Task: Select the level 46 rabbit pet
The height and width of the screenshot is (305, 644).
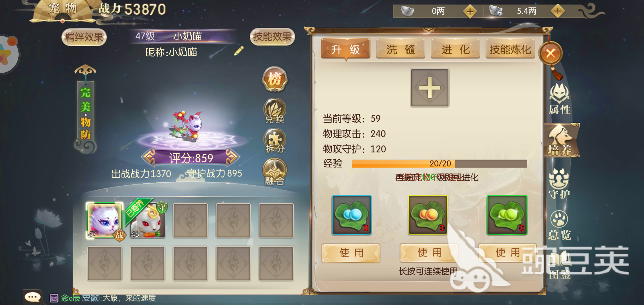Action: pos(147,221)
